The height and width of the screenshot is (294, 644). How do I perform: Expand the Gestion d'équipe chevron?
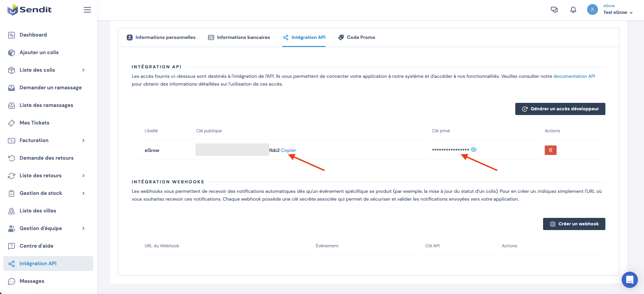coord(83,228)
